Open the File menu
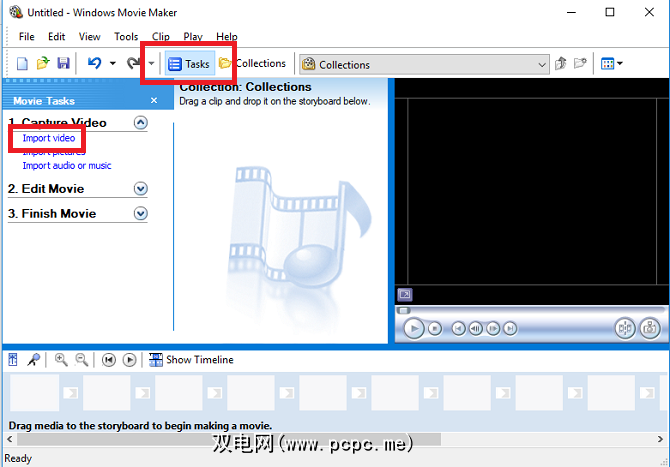The width and height of the screenshot is (670, 467). point(26,37)
